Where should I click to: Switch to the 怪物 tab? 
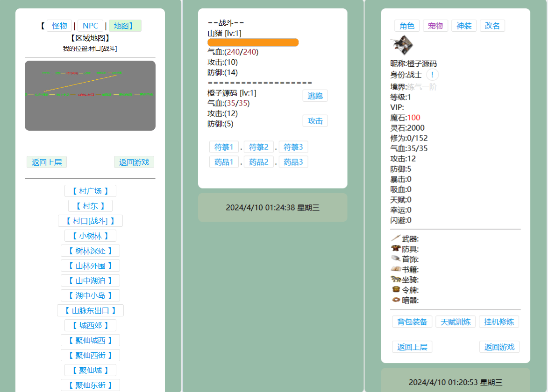(59, 26)
